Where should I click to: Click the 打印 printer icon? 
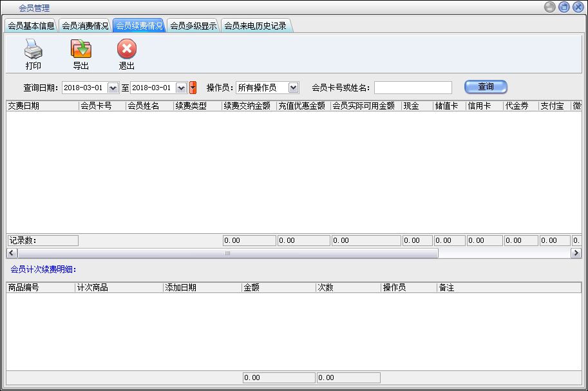(x=33, y=50)
